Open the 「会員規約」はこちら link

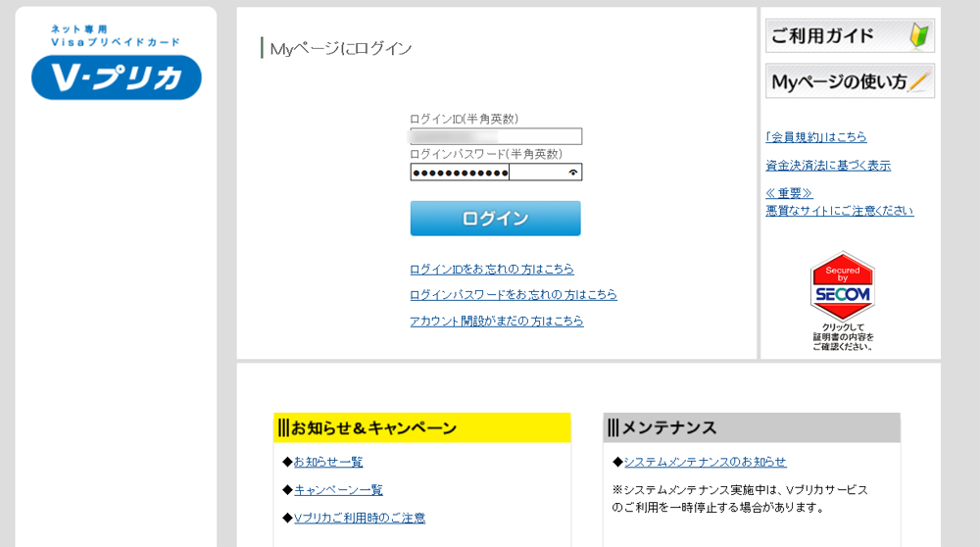coord(815,137)
